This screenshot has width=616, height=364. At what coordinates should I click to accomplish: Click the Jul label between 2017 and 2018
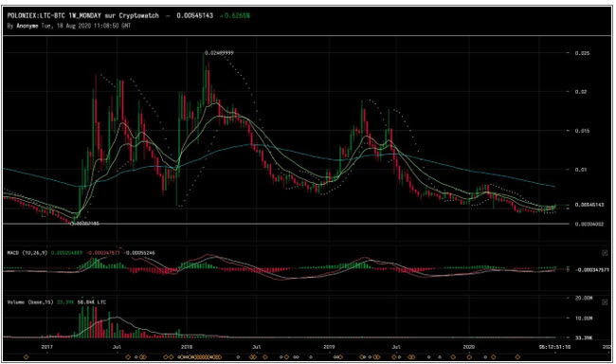[117, 347]
